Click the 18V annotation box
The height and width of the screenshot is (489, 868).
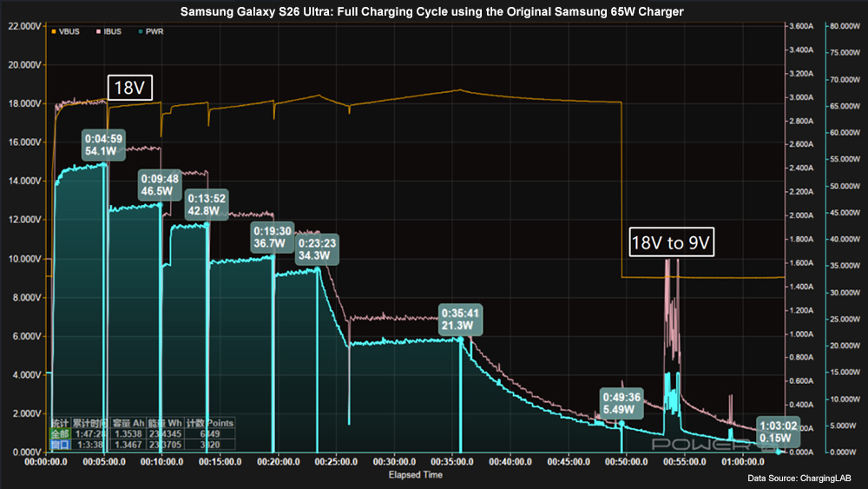click(x=129, y=89)
